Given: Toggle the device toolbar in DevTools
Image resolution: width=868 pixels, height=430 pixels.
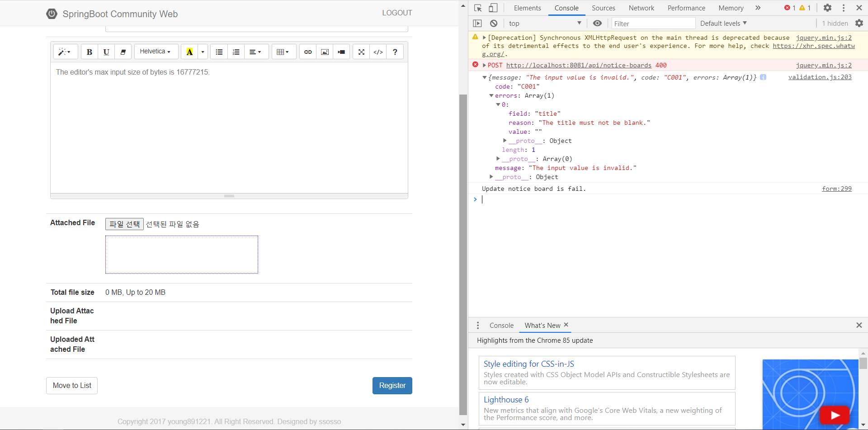Looking at the screenshot, I should pos(493,8).
